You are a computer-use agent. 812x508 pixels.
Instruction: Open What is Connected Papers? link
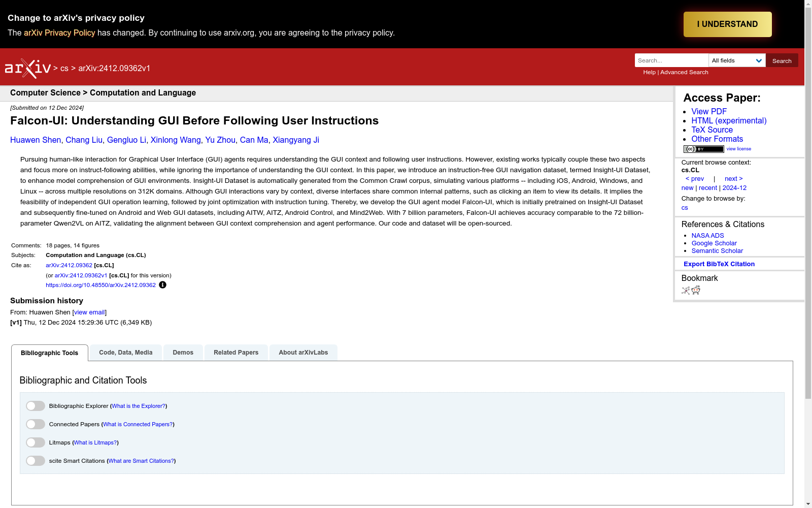[138, 424]
